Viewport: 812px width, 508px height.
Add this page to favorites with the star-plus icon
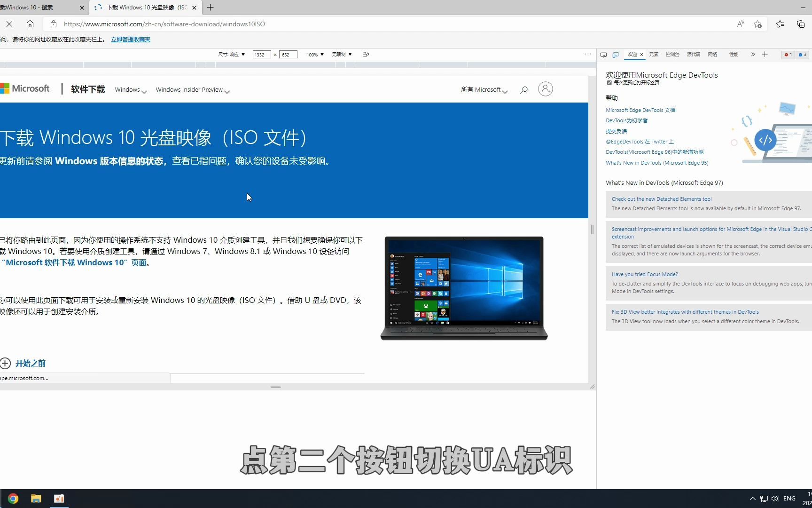(x=757, y=24)
